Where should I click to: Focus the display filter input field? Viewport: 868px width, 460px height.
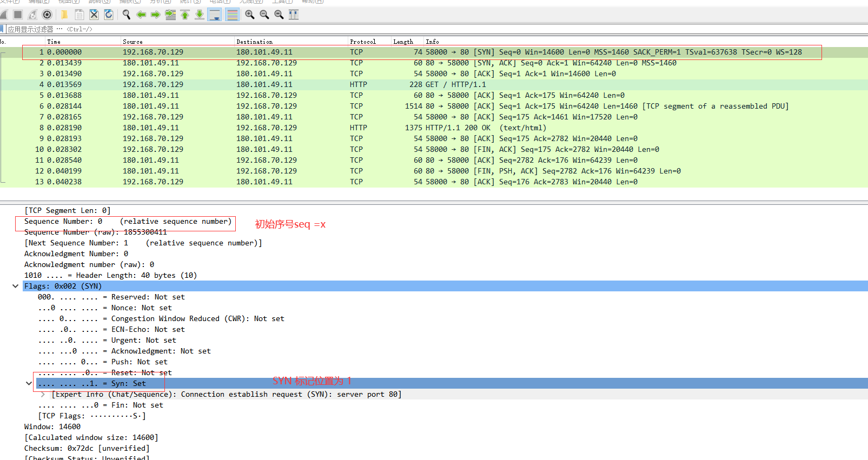click(x=433, y=29)
